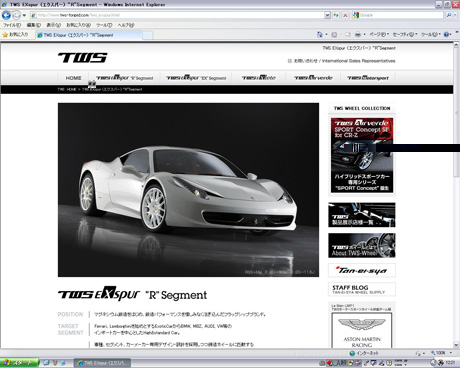Open the ツール (Tools) menu in menu bar
The width and height of the screenshot is (460, 368).
coord(104,25)
